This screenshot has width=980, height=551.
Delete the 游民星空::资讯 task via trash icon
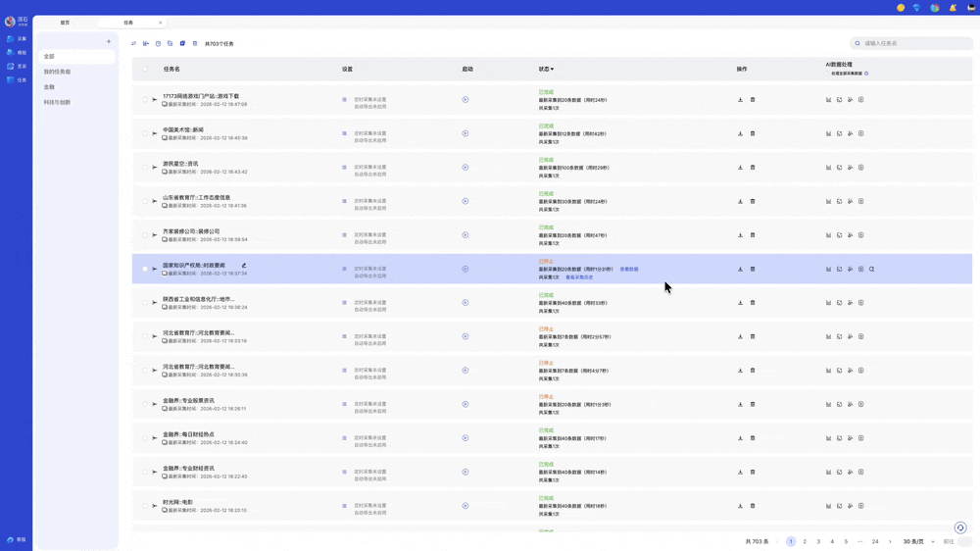[x=753, y=168]
